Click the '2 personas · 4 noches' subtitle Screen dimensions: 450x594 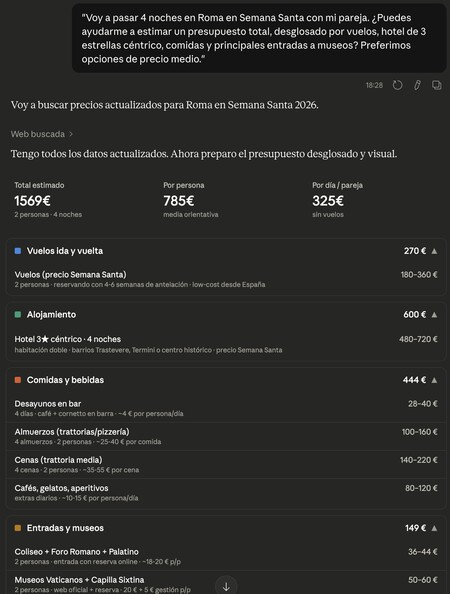pos(48,214)
